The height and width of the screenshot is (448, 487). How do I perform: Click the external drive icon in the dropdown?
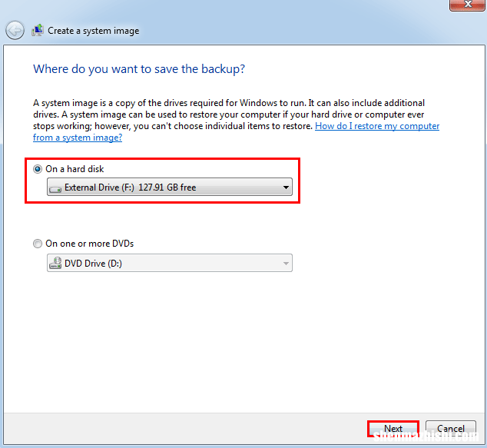coord(55,189)
